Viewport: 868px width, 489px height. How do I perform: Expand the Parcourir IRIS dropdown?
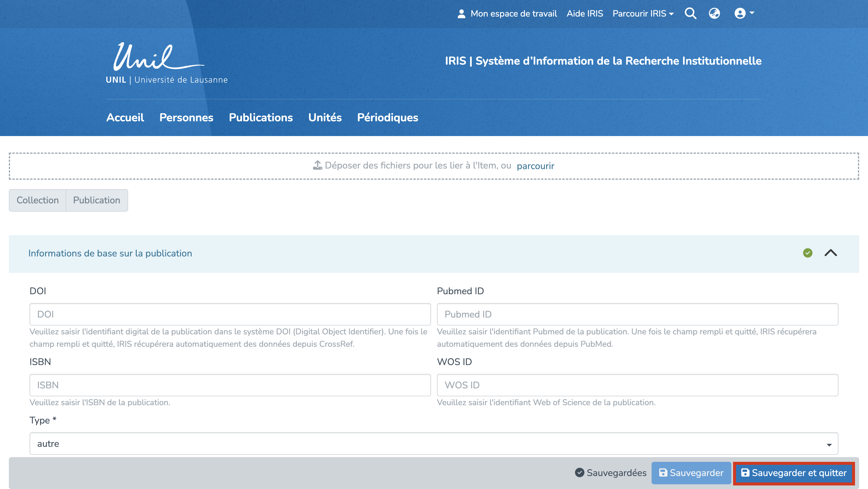643,14
